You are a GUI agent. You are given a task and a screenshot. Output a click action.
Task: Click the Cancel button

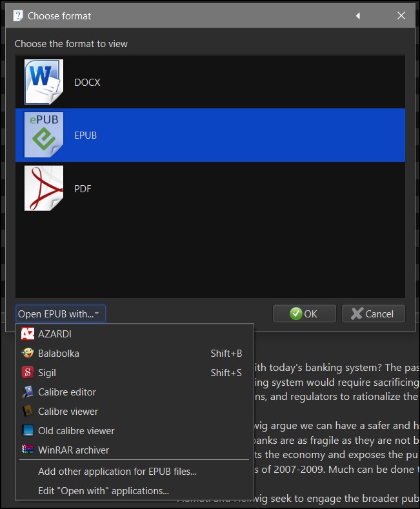coord(374,314)
